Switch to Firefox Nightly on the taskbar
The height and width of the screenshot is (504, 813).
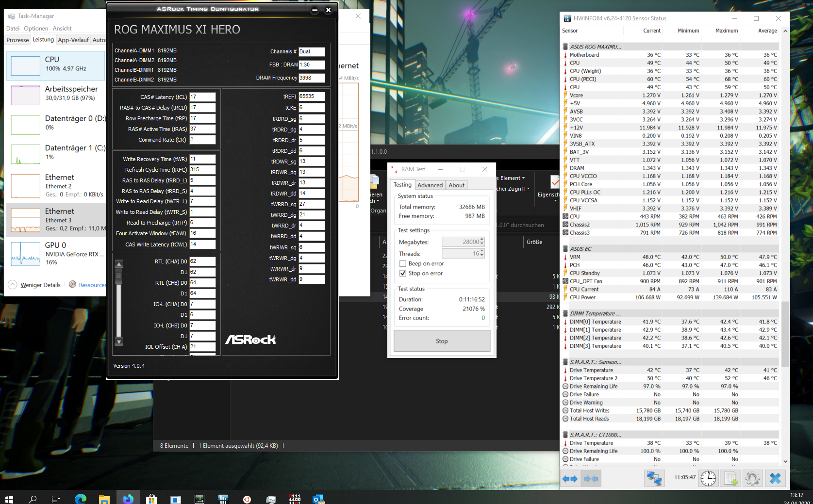[x=128, y=499]
